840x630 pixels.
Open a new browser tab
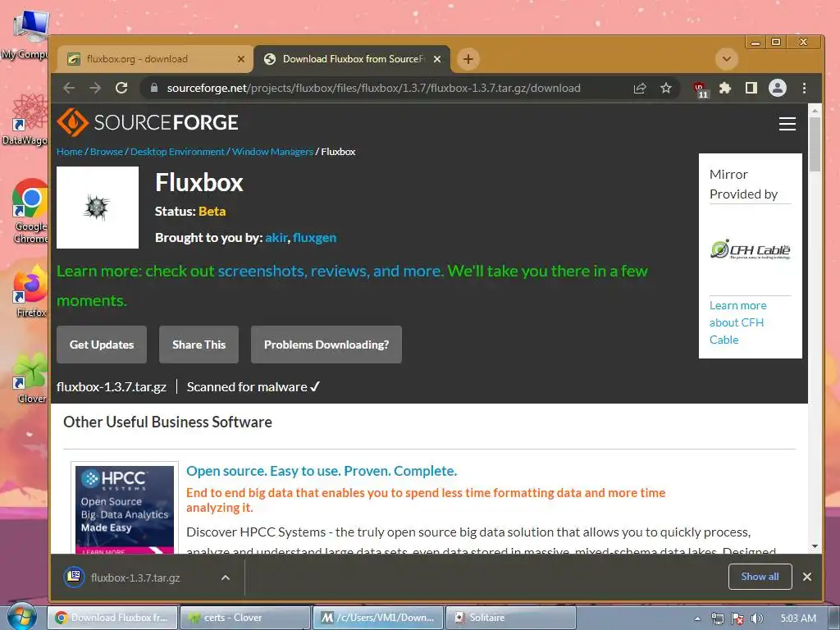click(x=468, y=59)
